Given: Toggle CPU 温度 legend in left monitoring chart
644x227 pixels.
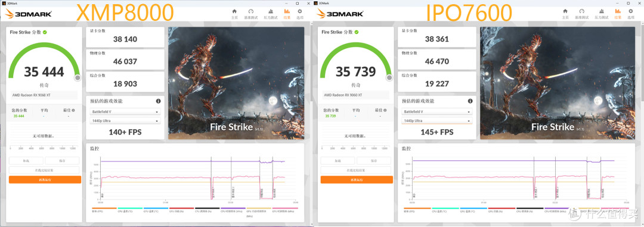Looking at the screenshot, I should point(130,210).
